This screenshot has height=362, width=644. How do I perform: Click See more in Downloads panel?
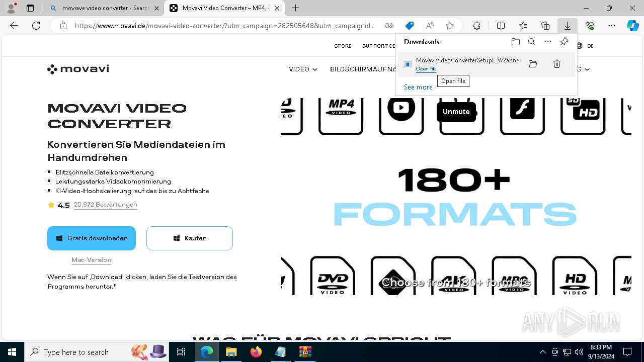tap(418, 87)
